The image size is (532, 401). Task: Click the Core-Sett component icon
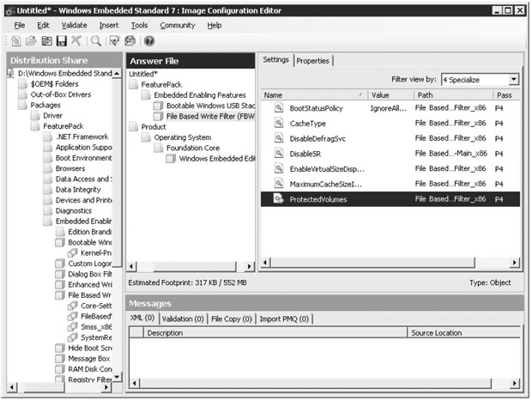click(x=72, y=306)
